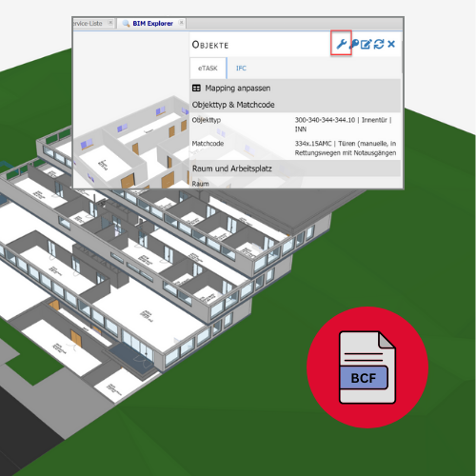Click the table icon next to Mapping anpassen

pos(196,88)
